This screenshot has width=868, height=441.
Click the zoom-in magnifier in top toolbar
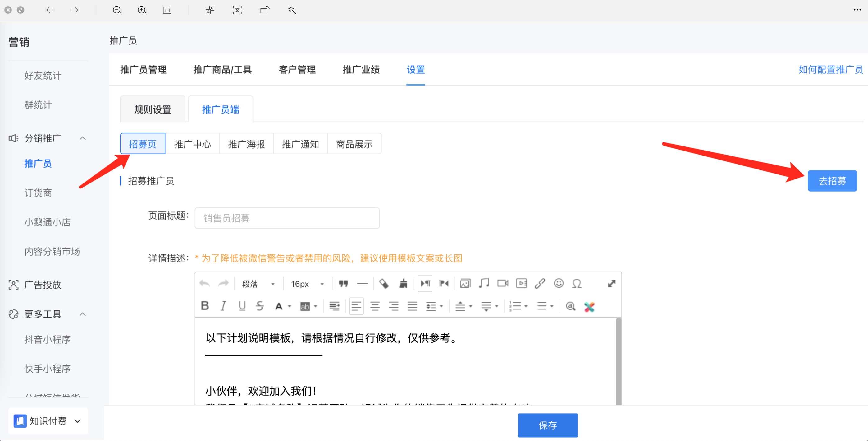[x=142, y=10]
